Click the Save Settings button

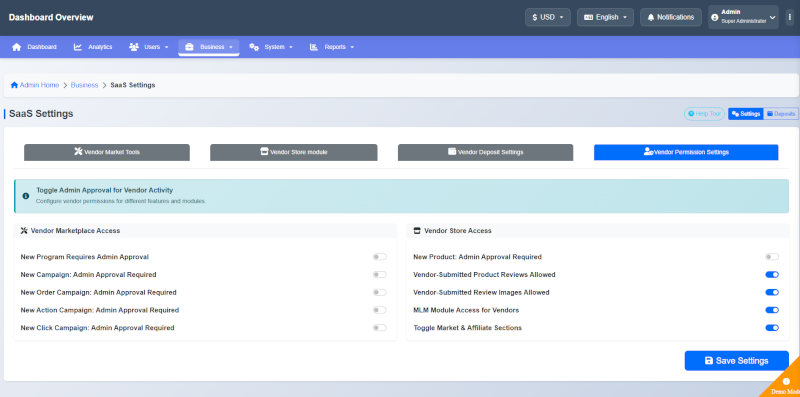737,361
